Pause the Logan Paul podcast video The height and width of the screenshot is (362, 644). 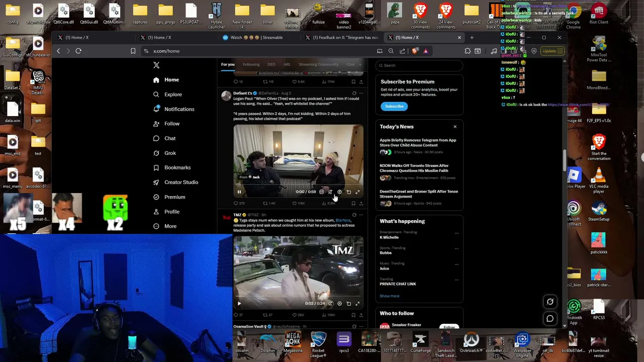pos(239,192)
